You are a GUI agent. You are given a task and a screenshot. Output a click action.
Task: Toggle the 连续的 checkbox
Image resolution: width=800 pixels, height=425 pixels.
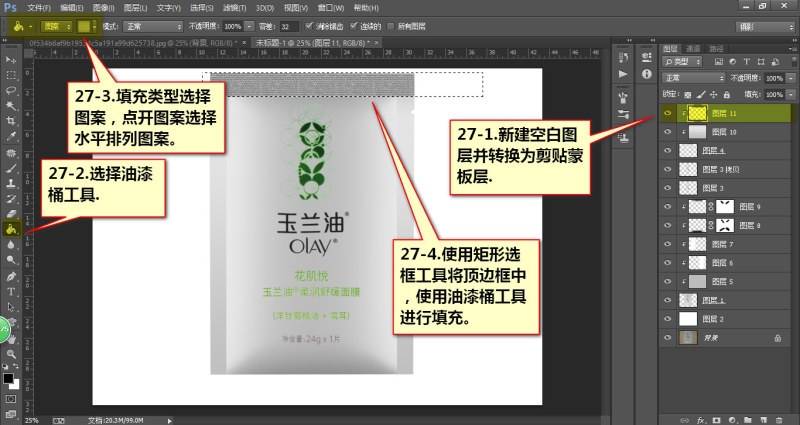click(354, 26)
